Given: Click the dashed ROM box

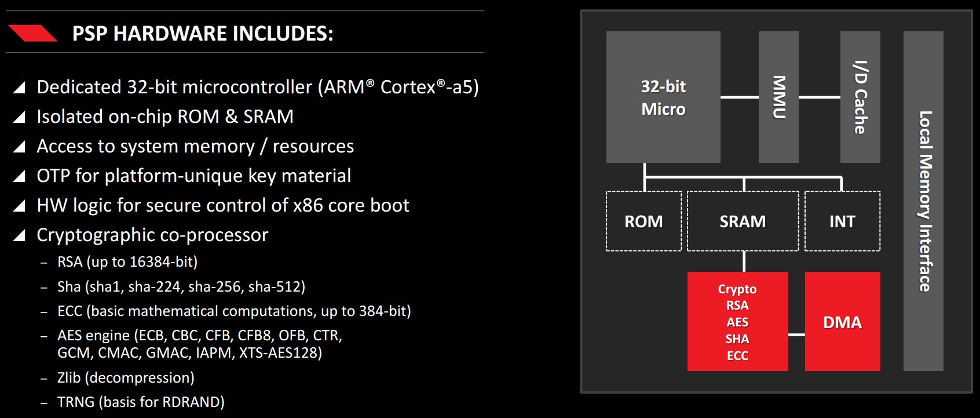Looking at the screenshot, I should point(643,221).
